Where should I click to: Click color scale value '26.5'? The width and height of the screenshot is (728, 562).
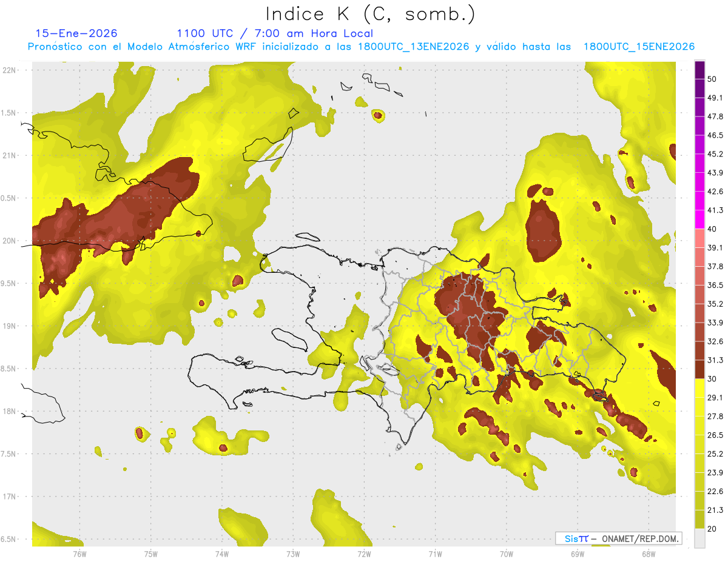pyautogui.click(x=715, y=435)
